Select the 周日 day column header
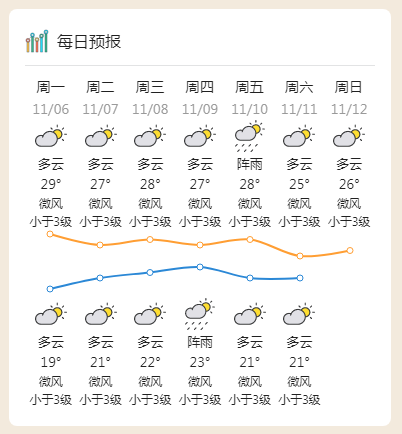 coord(349,87)
